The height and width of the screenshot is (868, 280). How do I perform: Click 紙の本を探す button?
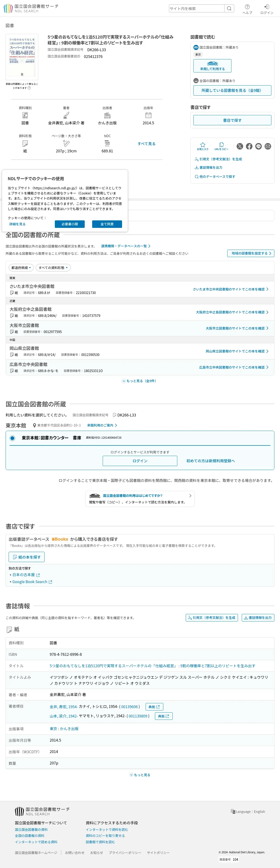tap(27, 557)
